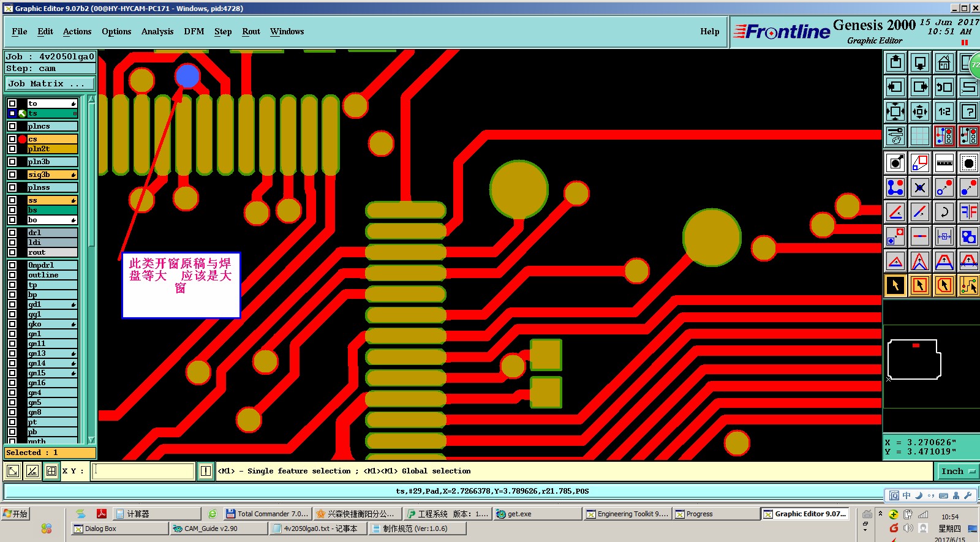Select the delete feature X tool
The image size is (980, 542).
(920, 187)
